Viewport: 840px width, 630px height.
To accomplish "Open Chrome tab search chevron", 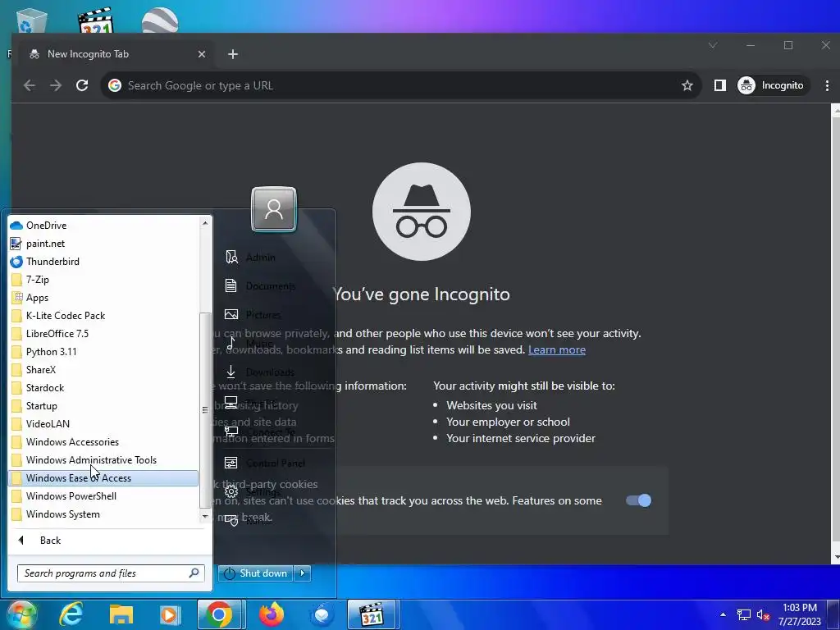I will point(713,46).
